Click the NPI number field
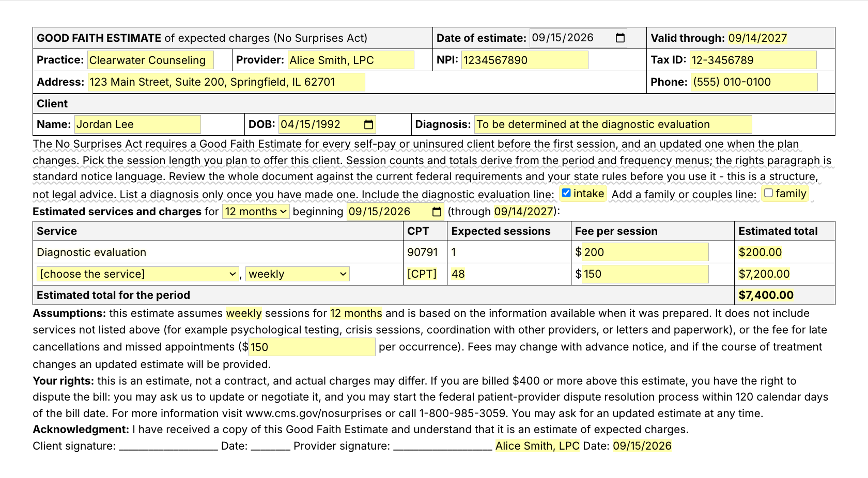 point(524,60)
